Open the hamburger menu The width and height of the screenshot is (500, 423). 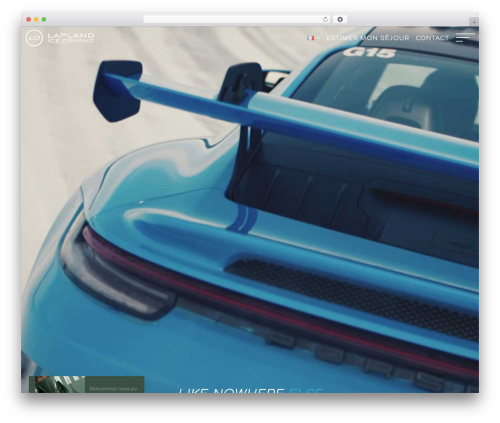click(465, 38)
